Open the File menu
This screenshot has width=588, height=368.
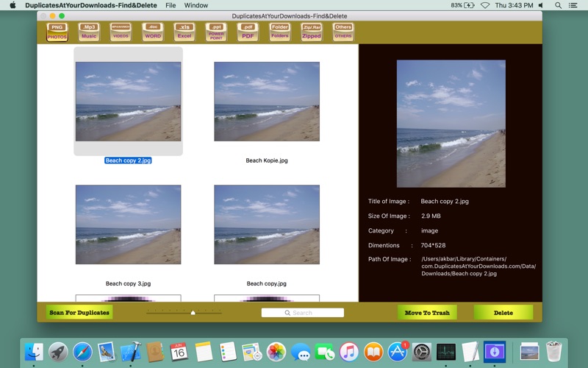(171, 5)
